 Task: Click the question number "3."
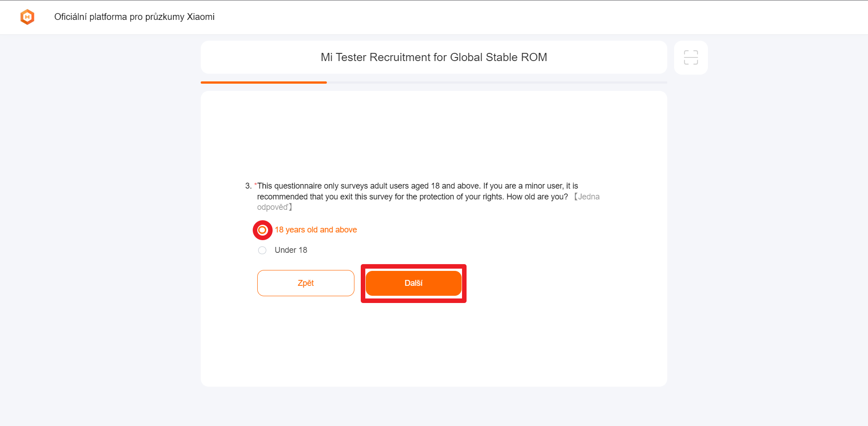248,186
